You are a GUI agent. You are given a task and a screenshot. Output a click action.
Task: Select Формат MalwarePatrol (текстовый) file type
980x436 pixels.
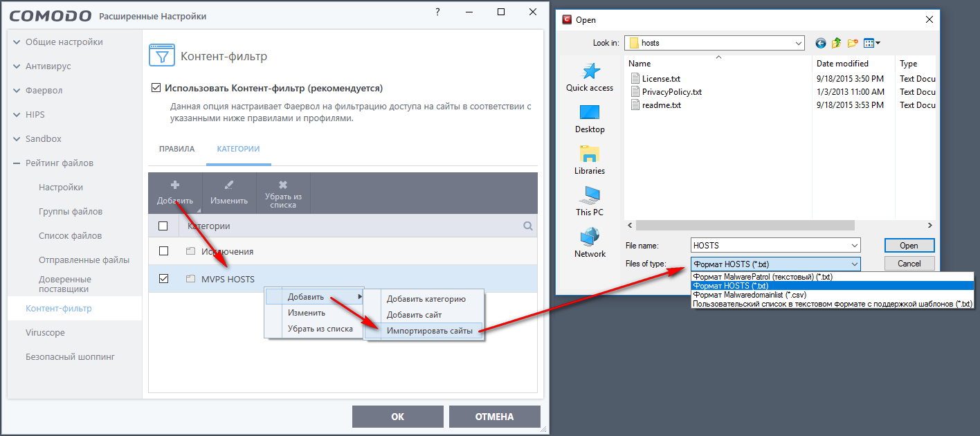tap(833, 276)
